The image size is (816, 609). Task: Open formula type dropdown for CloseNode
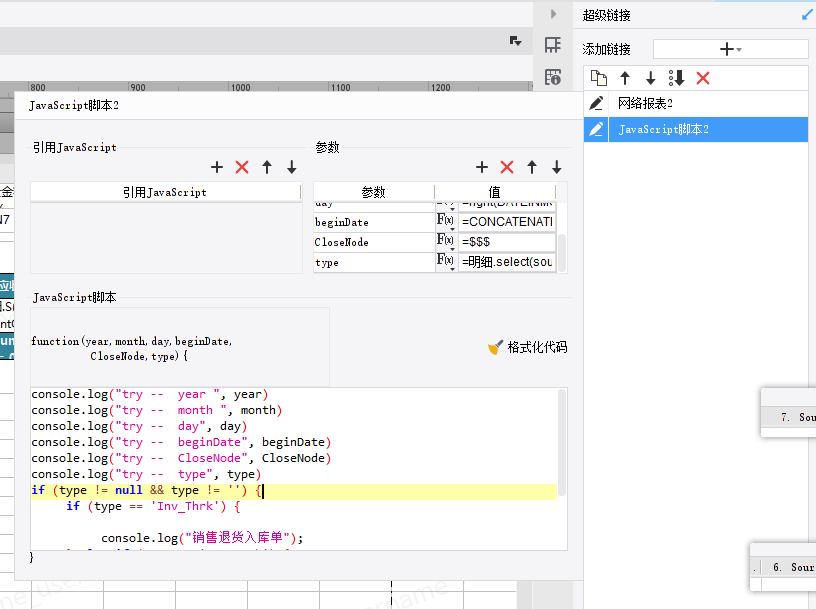[x=445, y=242]
